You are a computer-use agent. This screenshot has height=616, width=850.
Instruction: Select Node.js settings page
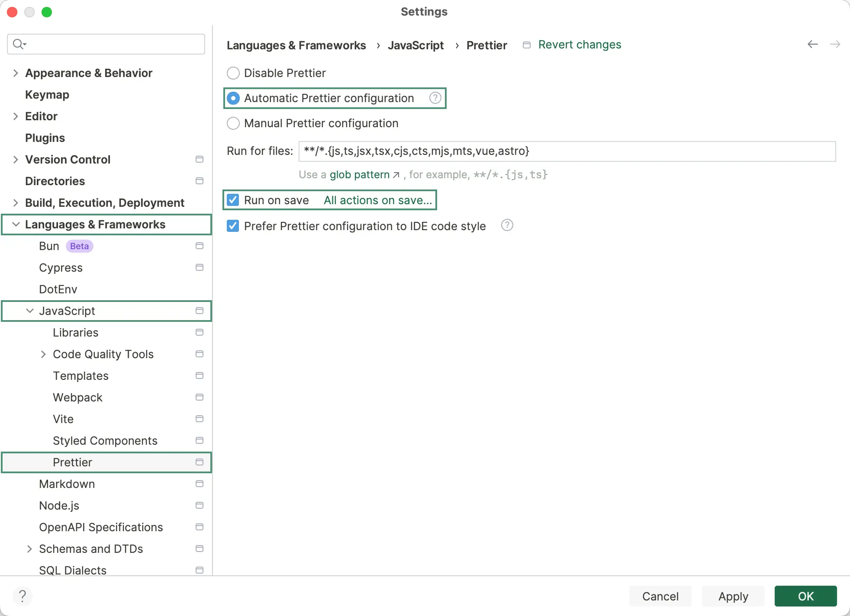(x=59, y=505)
